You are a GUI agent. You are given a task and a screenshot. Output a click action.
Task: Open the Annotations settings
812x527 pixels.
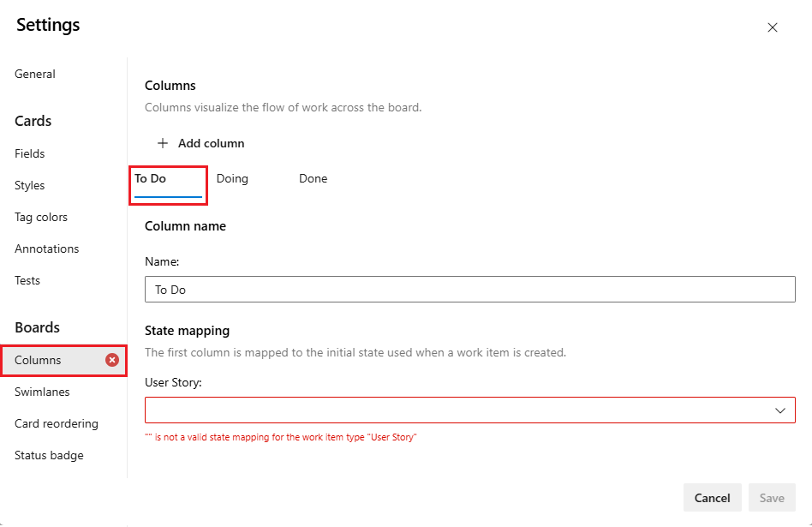46,249
